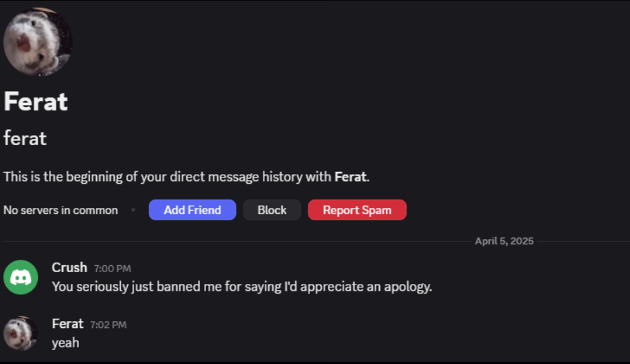Click the 7:02 PM message timestamp

coord(108,325)
